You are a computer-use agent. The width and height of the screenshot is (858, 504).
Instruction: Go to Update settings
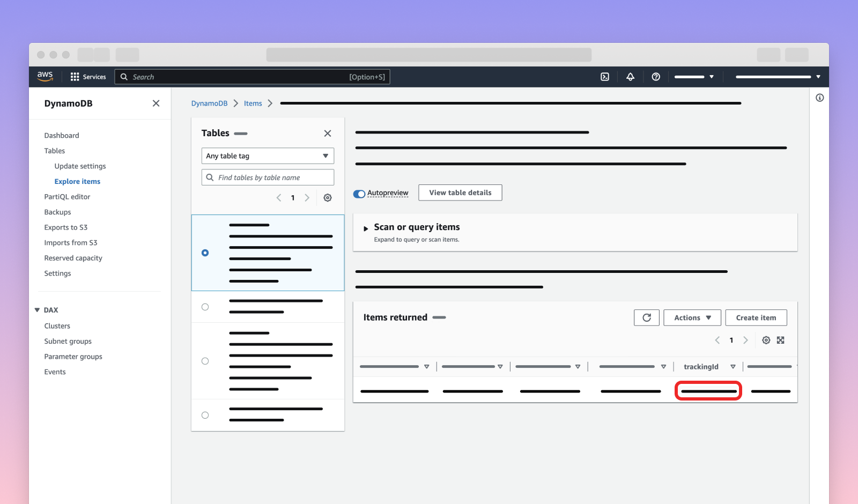[80, 166]
